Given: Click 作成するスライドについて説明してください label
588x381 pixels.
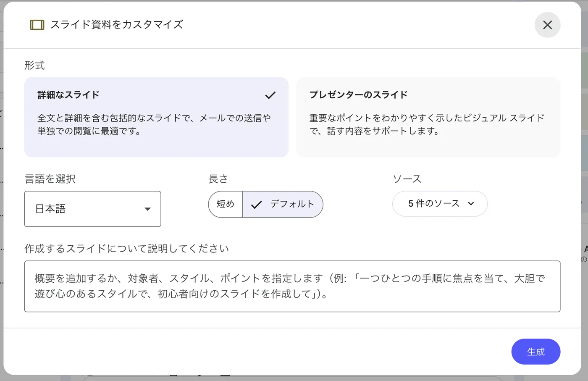Looking at the screenshot, I should (126, 249).
